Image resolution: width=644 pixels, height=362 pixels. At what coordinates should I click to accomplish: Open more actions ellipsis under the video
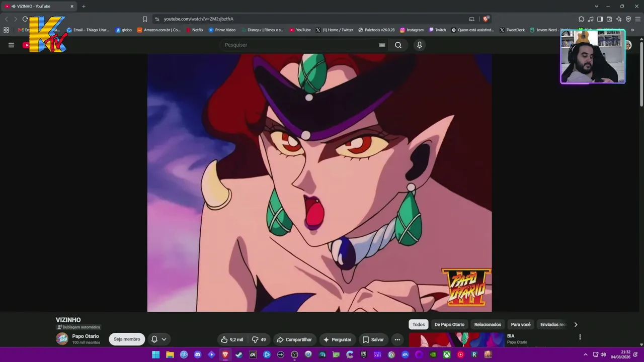click(397, 339)
